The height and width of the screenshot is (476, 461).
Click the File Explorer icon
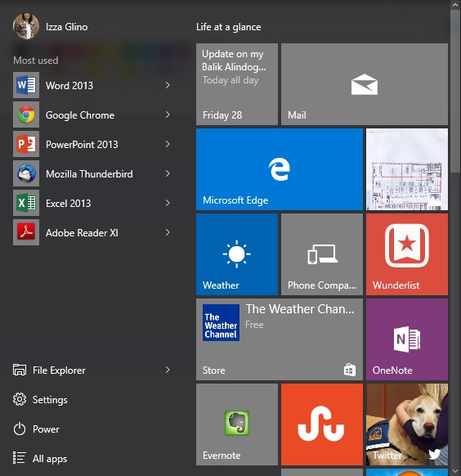click(20, 370)
